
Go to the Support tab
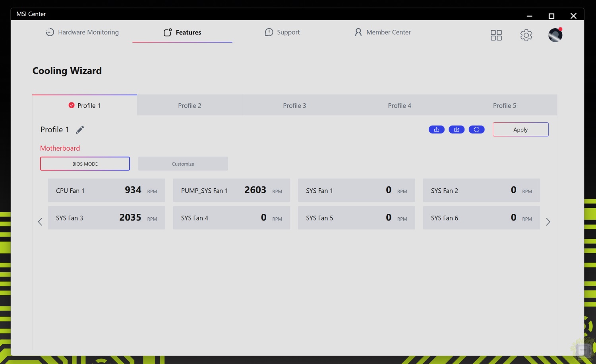pyautogui.click(x=282, y=33)
